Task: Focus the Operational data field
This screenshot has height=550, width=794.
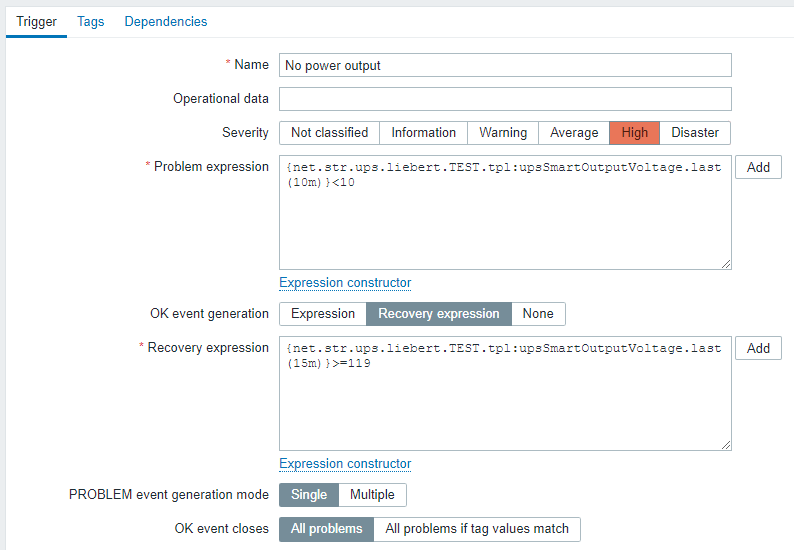Action: pyautogui.click(x=505, y=99)
